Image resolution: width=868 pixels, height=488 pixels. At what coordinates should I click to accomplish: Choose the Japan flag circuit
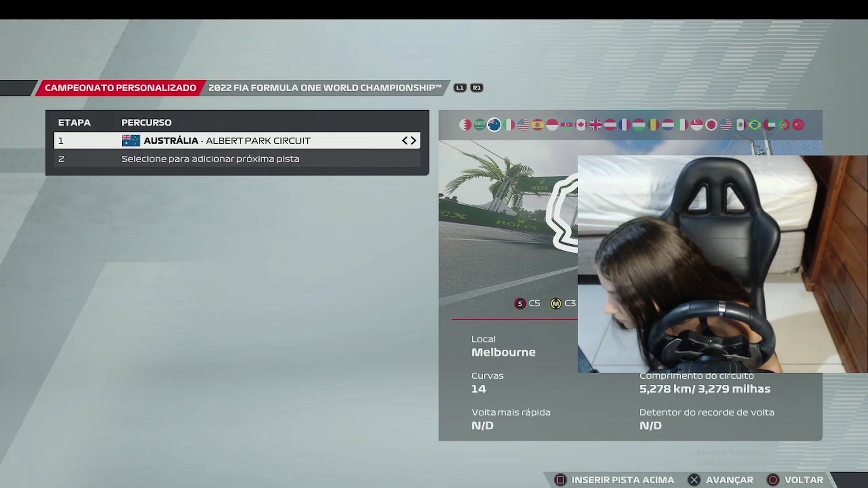(711, 125)
